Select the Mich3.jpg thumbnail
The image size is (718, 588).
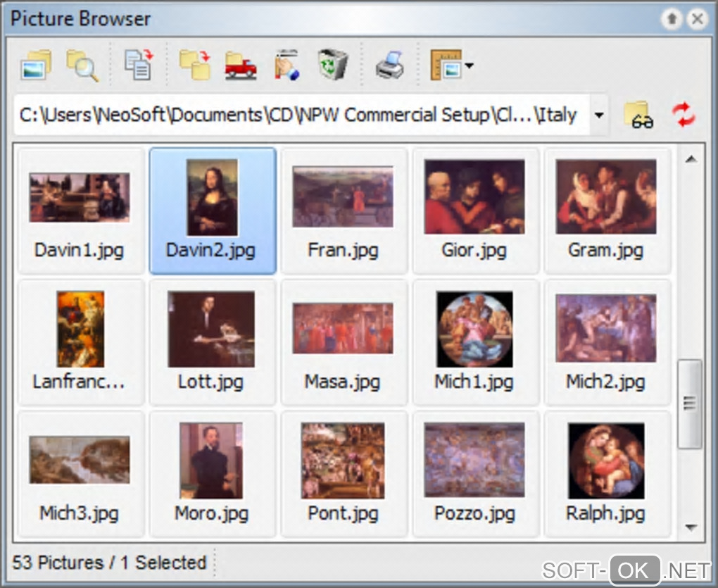(x=81, y=473)
